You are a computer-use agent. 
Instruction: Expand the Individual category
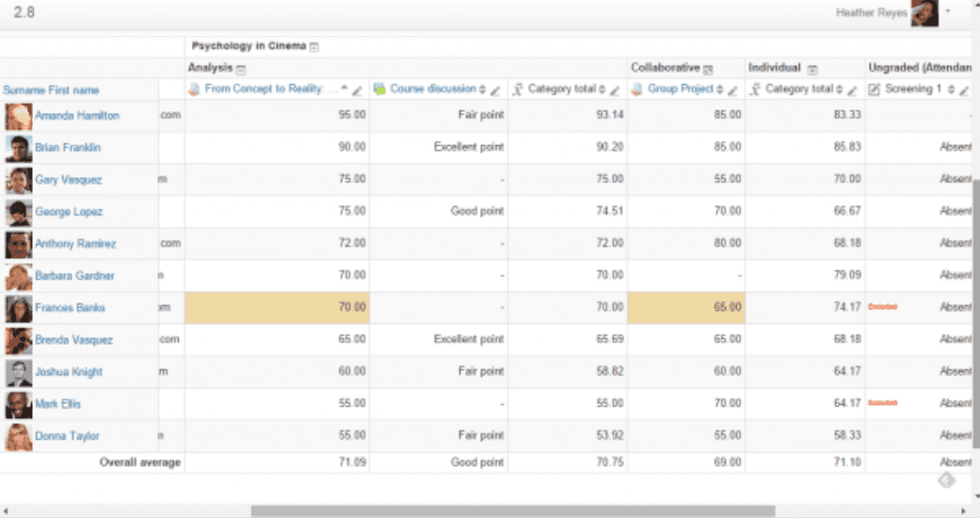(811, 69)
